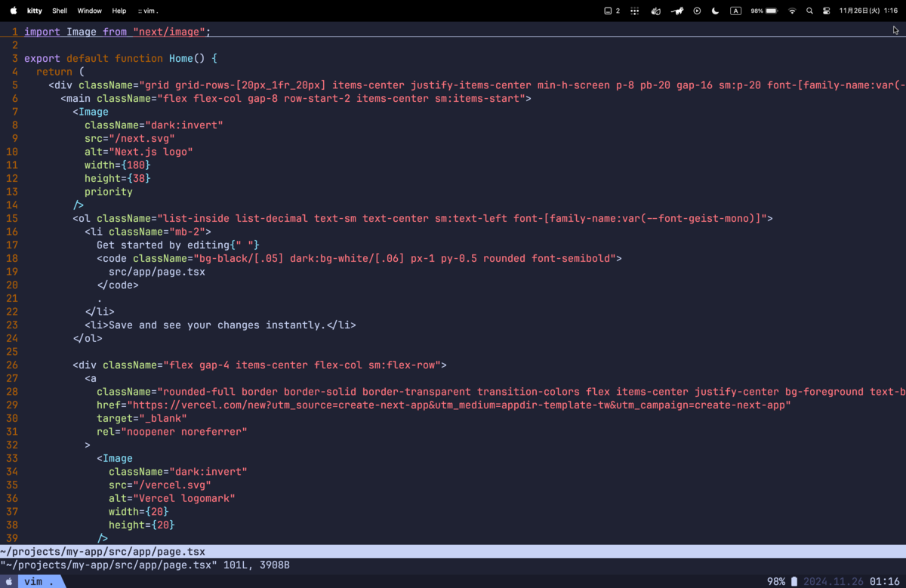The image size is (906, 588).
Task: Click "next/image" import string on line 1
Action: pyautogui.click(x=169, y=32)
